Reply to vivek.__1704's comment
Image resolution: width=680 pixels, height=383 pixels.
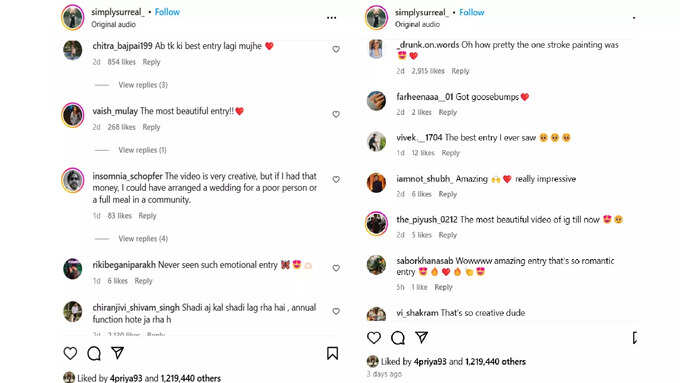(451, 153)
